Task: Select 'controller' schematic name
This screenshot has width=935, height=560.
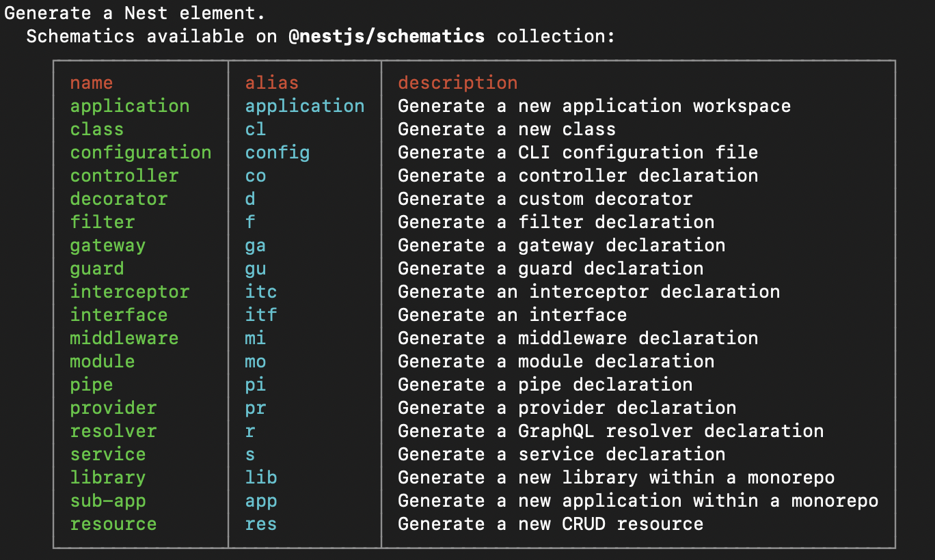Action: [x=124, y=176]
